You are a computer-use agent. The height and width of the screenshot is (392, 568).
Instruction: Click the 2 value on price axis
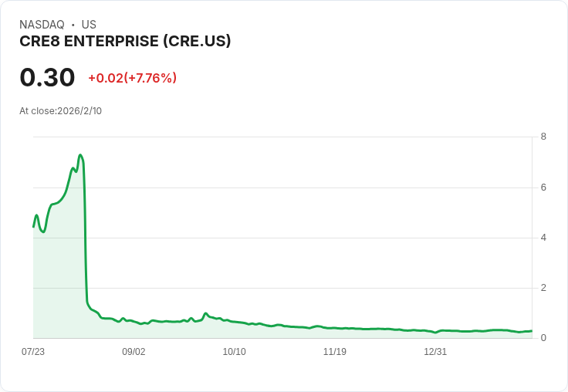click(543, 288)
